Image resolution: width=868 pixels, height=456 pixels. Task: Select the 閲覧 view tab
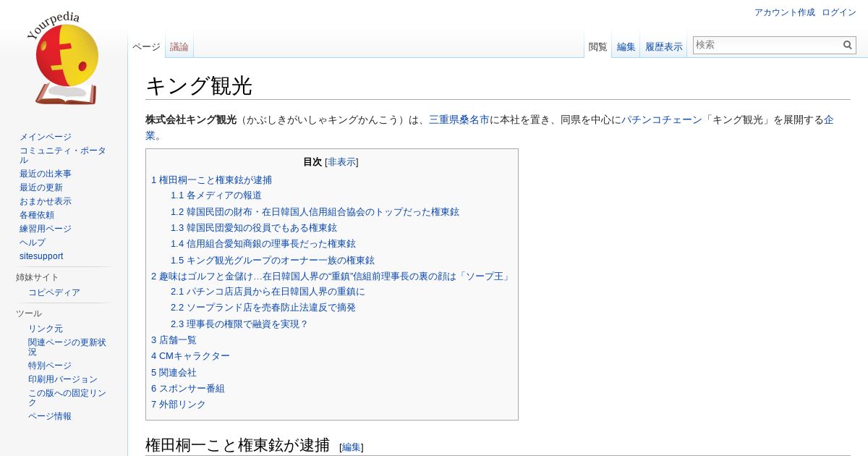(x=597, y=47)
